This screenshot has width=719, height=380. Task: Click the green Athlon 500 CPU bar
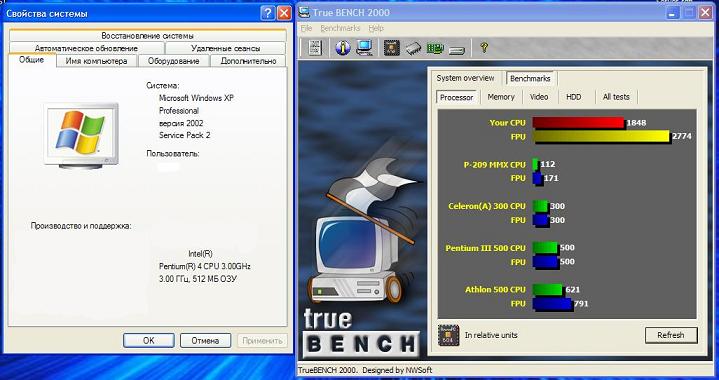(x=547, y=289)
